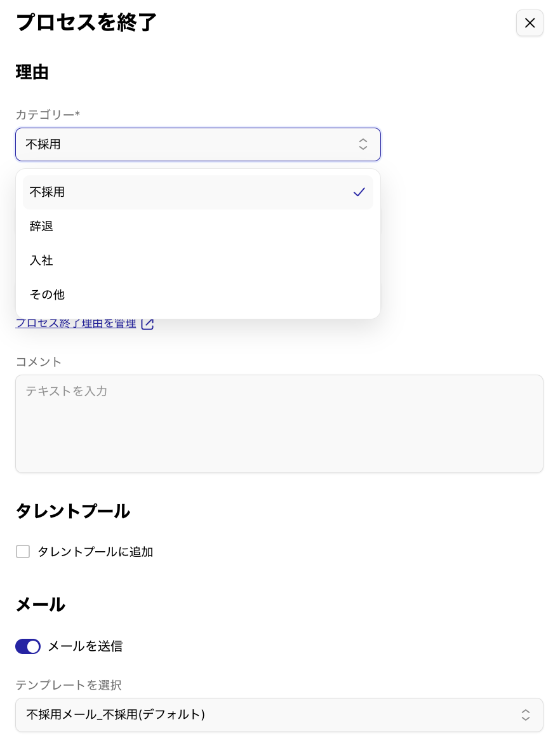This screenshot has width=560, height=748.
Task: Select the 不採用 option in the list
Action: click(x=48, y=192)
